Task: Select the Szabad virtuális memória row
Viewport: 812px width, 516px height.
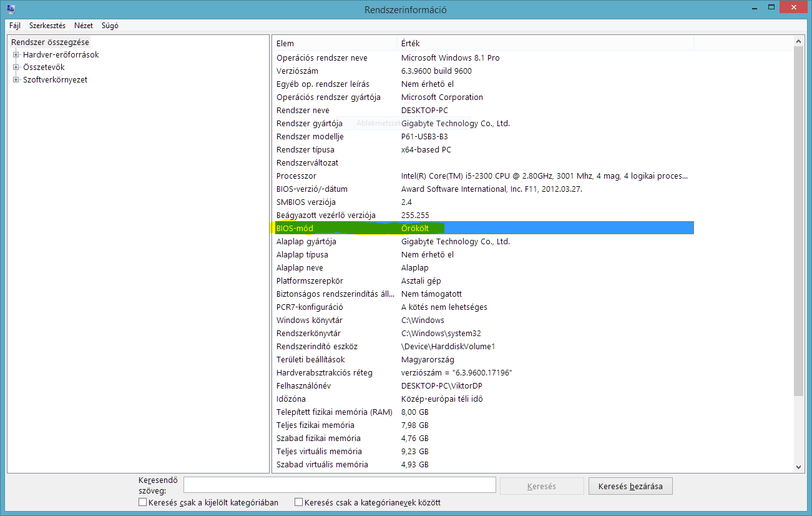Action: tap(483, 464)
